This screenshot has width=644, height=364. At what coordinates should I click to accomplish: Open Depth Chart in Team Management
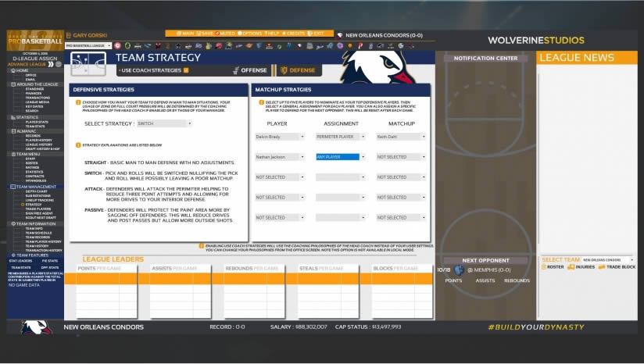(x=37, y=191)
